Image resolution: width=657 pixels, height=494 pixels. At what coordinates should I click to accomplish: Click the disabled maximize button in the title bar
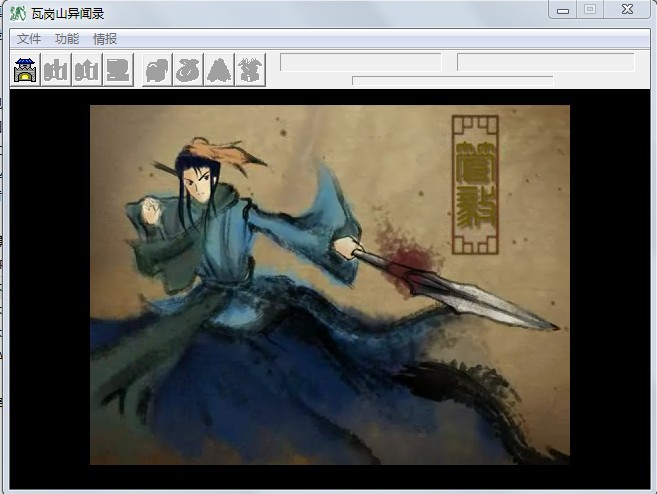point(590,10)
